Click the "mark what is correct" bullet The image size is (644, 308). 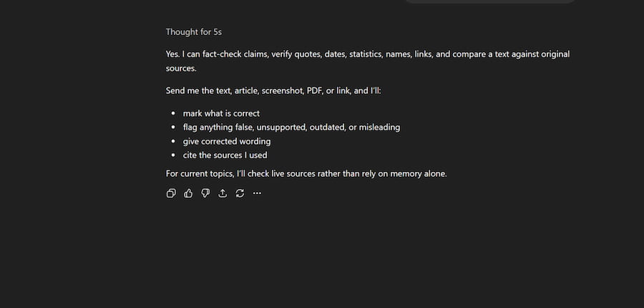(x=221, y=113)
